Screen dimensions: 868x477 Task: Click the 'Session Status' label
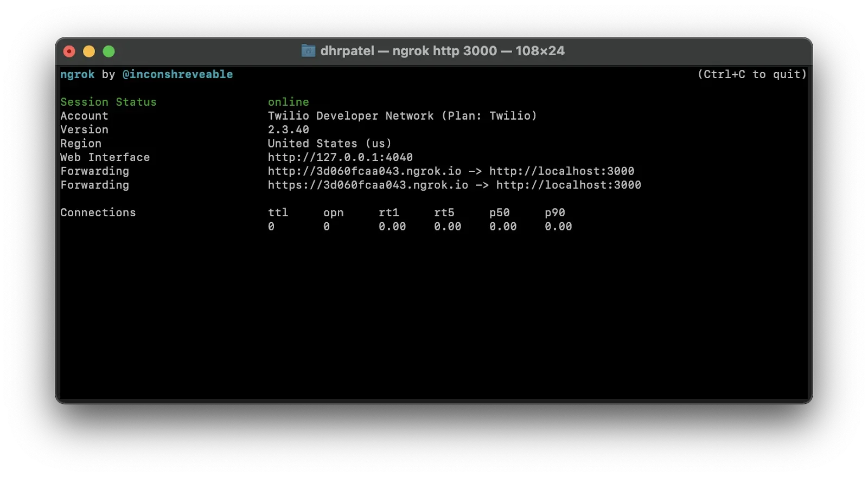(108, 102)
